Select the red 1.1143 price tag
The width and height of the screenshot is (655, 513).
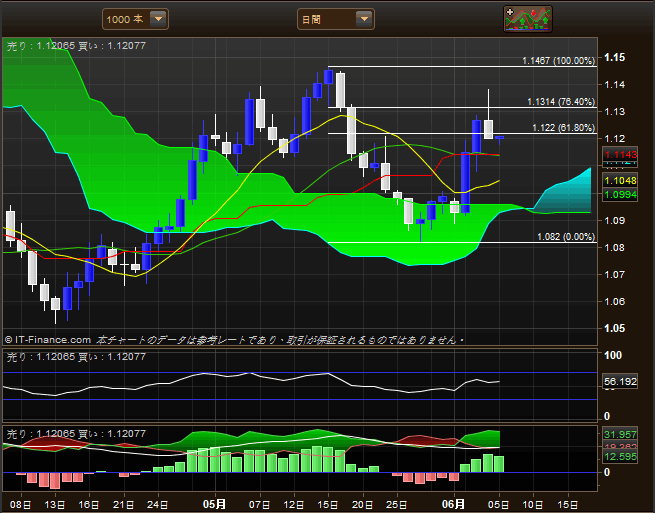tap(620, 154)
